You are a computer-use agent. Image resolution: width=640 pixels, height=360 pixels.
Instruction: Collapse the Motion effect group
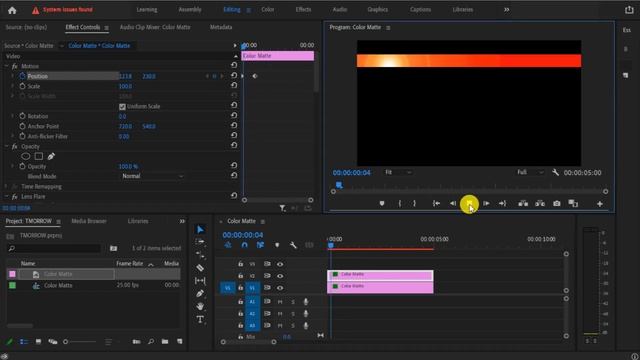click(x=7, y=66)
